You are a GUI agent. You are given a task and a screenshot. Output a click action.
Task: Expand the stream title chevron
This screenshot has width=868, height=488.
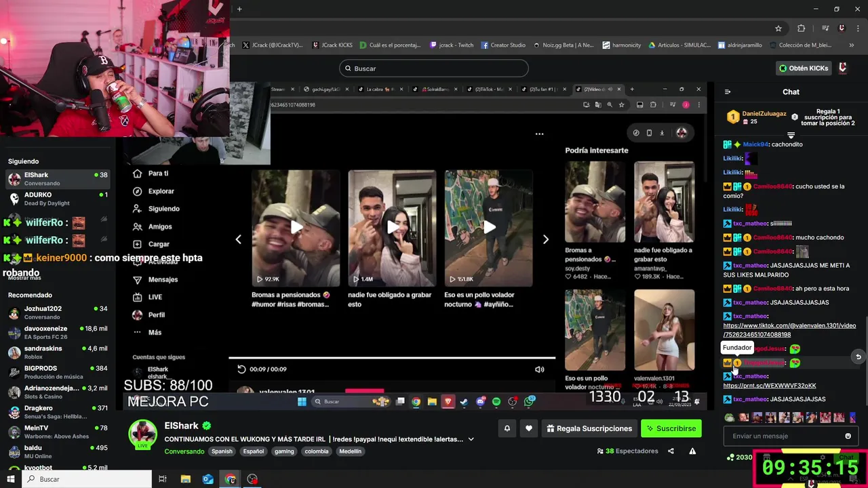click(471, 439)
